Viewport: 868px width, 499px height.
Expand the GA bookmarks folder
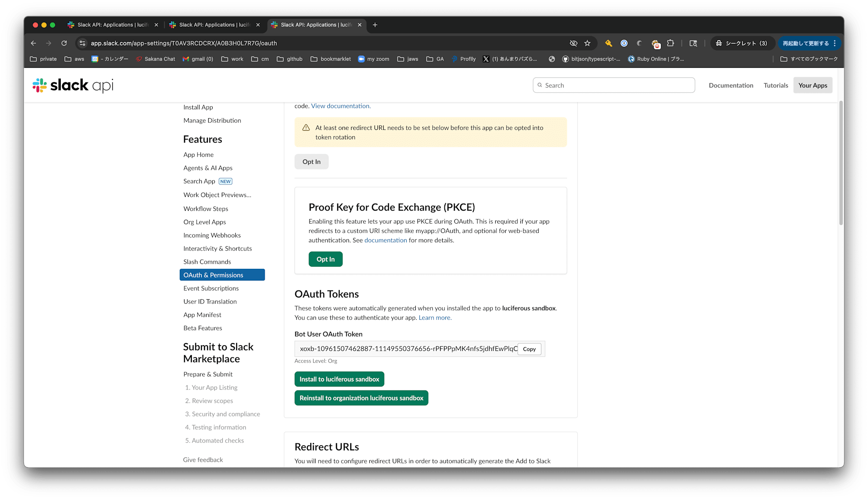coord(435,59)
